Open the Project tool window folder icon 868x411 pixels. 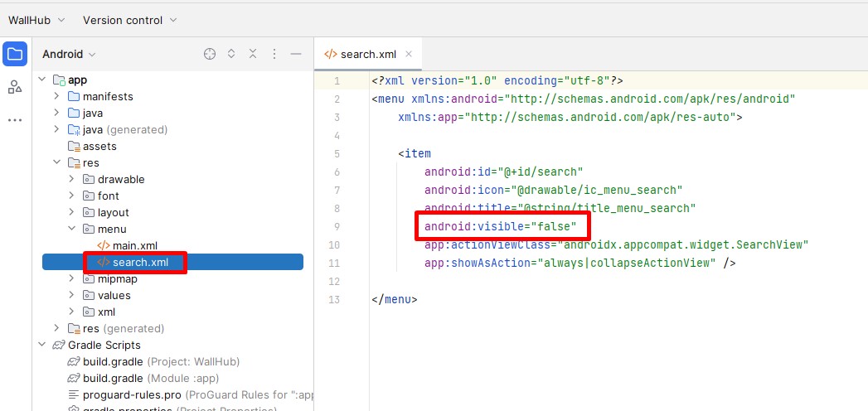(15, 54)
